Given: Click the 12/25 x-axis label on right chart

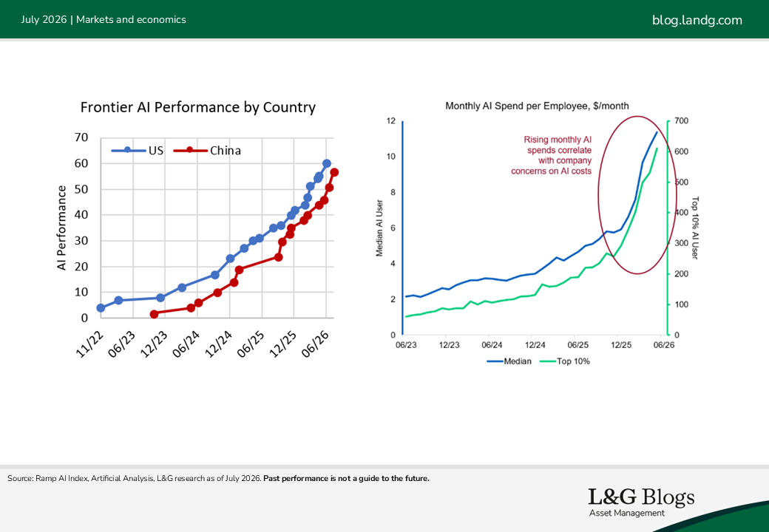Looking at the screenshot, I should 621,345.
